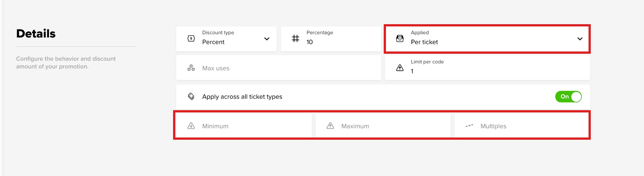Click the Limit per code triangle icon

pyautogui.click(x=400, y=68)
